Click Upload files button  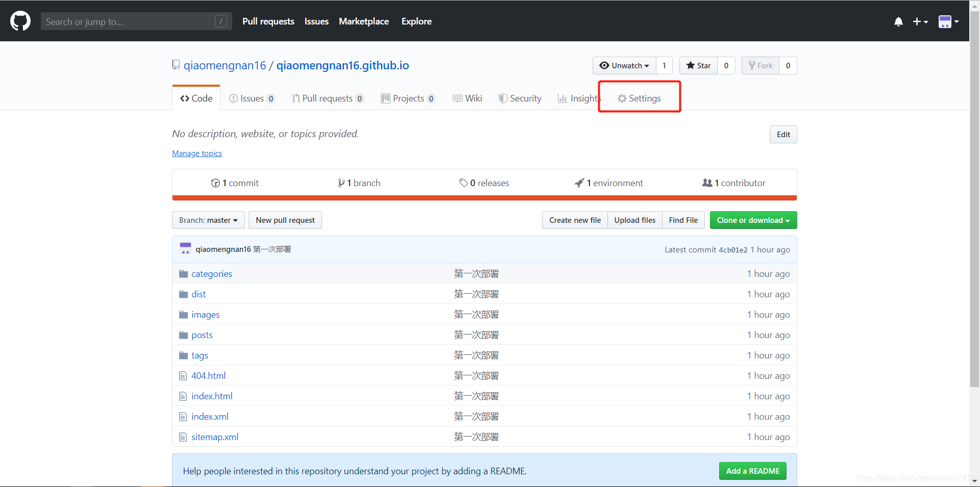635,220
